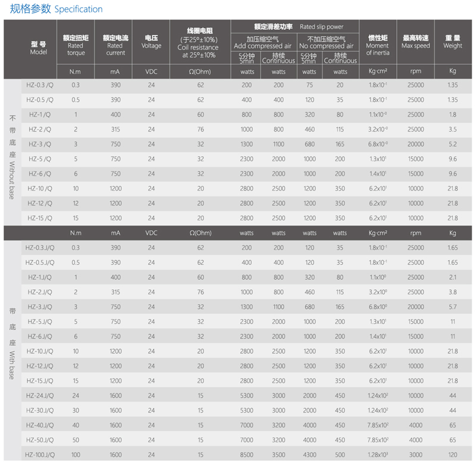Screen dimensions: 476x463
Task: Click model name 'HZ-2.J/Q'
Action: click(40, 292)
